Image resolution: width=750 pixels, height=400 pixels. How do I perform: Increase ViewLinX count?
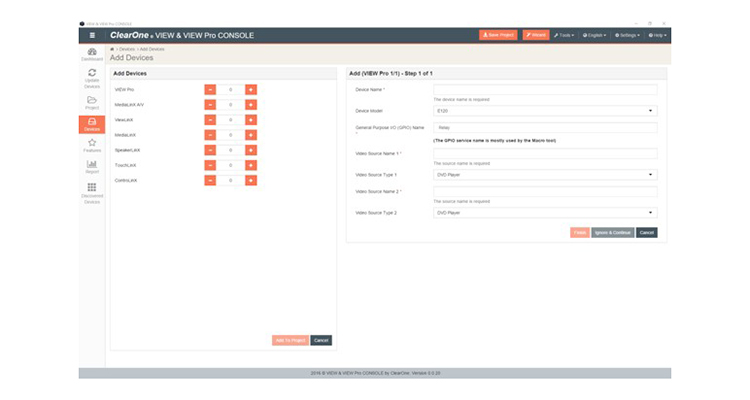tap(251, 120)
